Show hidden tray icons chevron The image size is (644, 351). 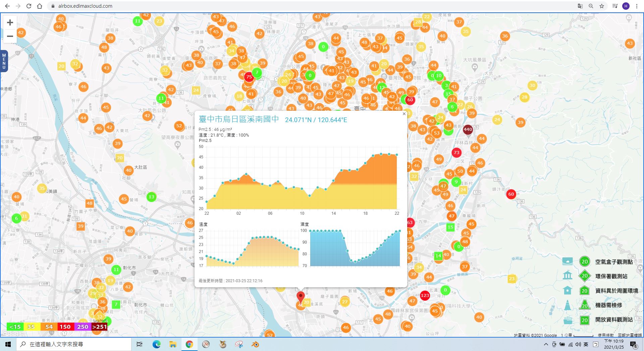(x=546, y=344)
